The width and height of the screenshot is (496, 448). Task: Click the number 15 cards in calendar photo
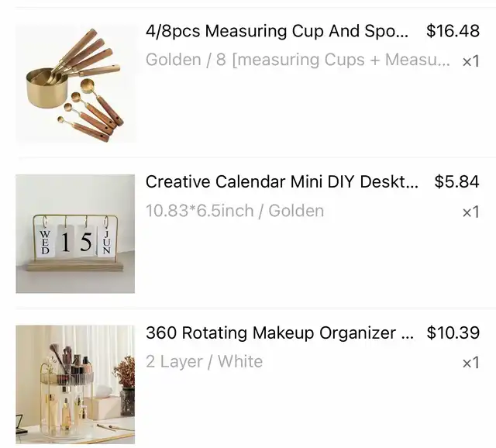pyautogui.click(x=76, y=241)
